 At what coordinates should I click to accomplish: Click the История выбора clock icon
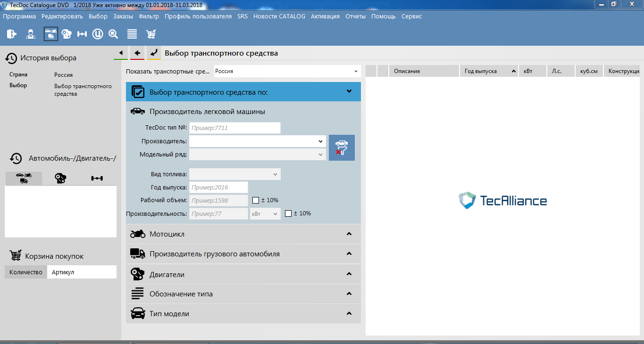(11, 58)
